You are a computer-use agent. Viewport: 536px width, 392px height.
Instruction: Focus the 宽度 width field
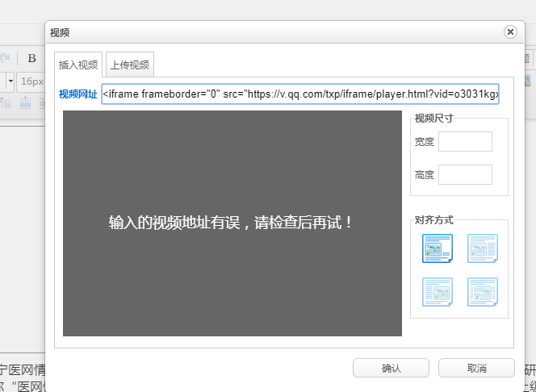[465, 141]
